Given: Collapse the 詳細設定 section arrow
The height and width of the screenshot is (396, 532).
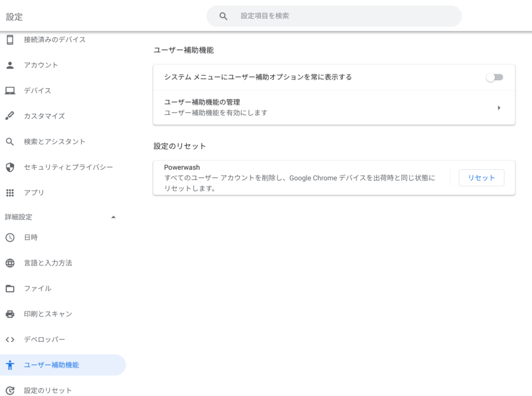Looking at the screenshot, I should pyautogui.click(x=113, y=217).
